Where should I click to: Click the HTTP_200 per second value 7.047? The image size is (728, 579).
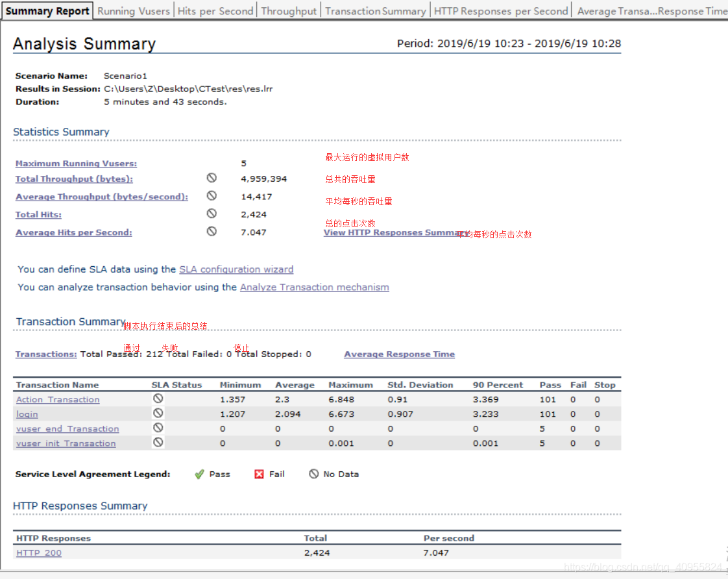tap(436, 553)
